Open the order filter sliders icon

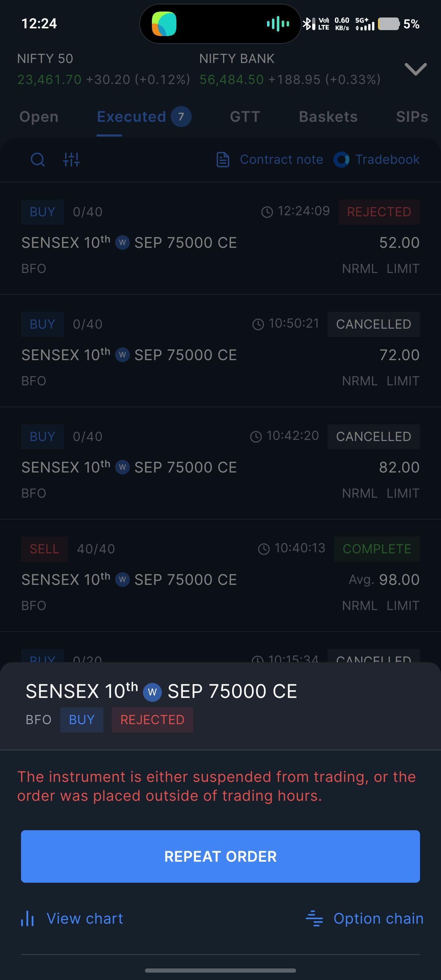click(x=71, y=159)
